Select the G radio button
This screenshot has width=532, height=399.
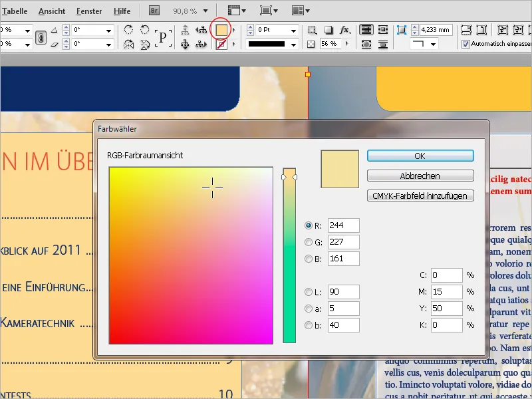point(309,242)
